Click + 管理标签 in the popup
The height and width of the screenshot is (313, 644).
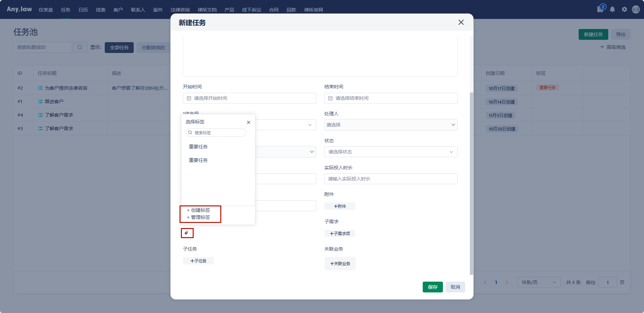pos(198,217)
